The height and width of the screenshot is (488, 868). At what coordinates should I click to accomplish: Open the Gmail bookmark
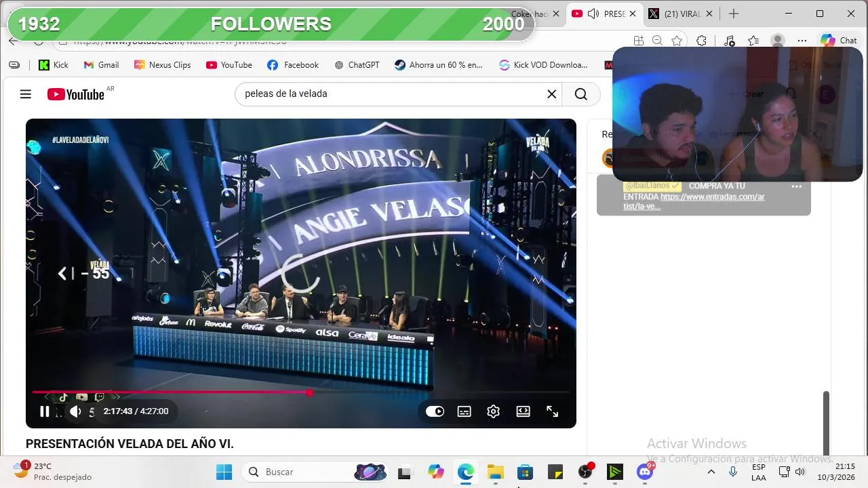101,65
